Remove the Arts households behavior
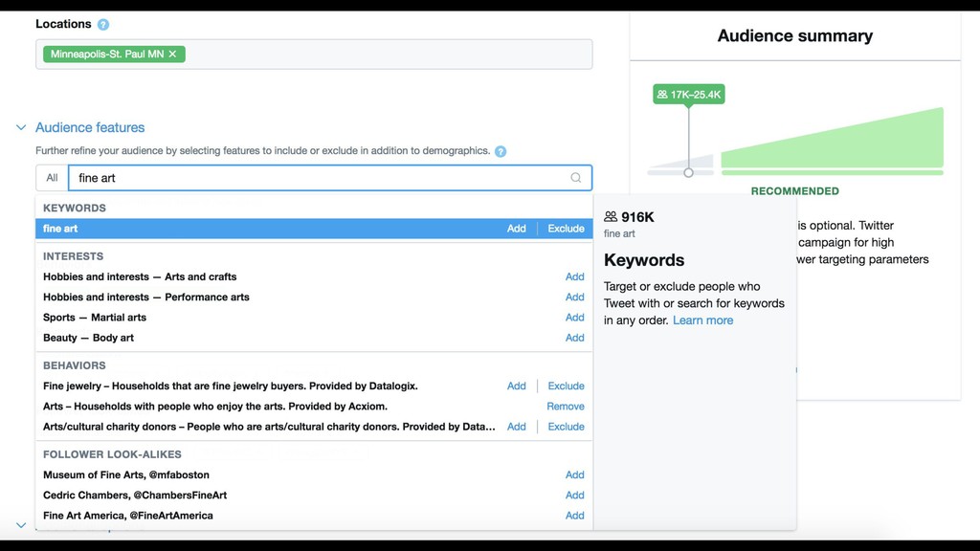Viewport: 980px width, 551px height. pyautogui.click(x=566, y=407)
